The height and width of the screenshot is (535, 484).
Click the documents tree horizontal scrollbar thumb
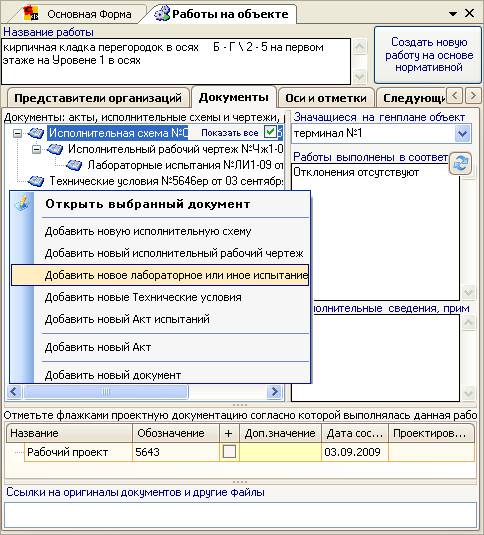[106, 391]
